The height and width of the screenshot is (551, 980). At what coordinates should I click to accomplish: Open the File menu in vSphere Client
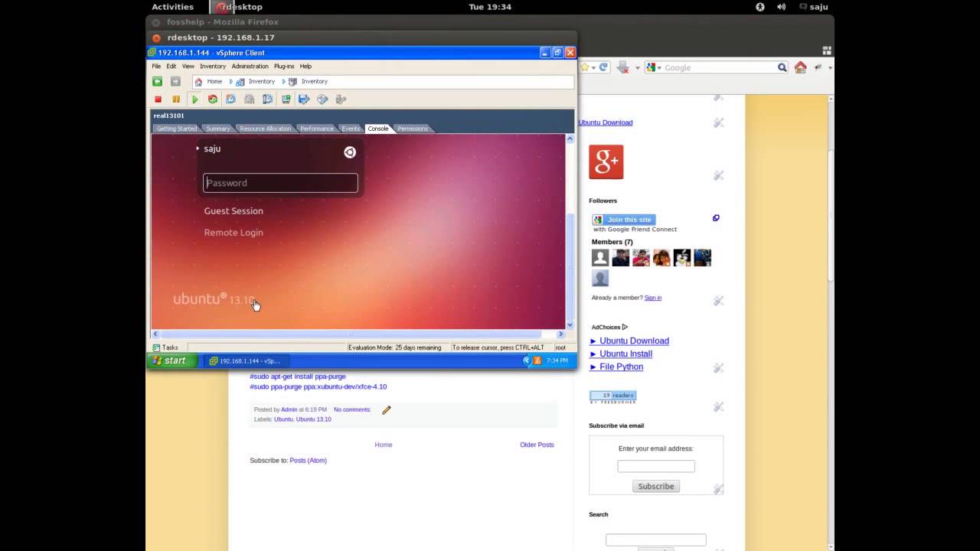156,67
